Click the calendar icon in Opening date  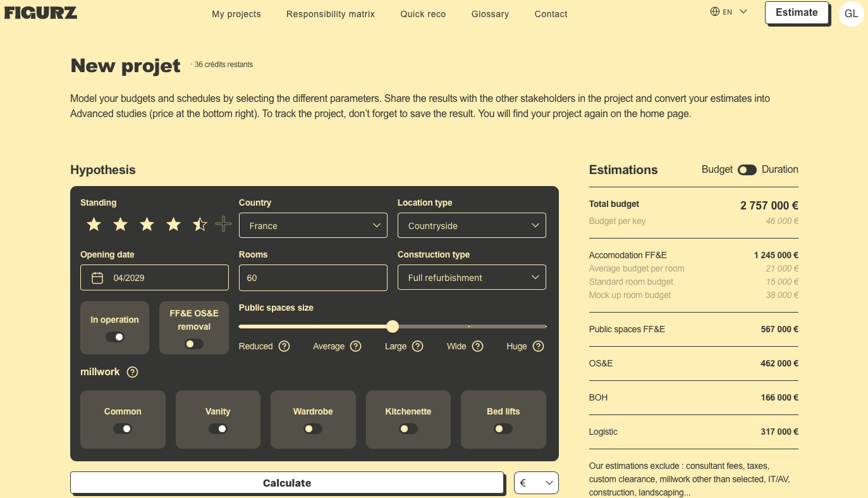point(96,277)
